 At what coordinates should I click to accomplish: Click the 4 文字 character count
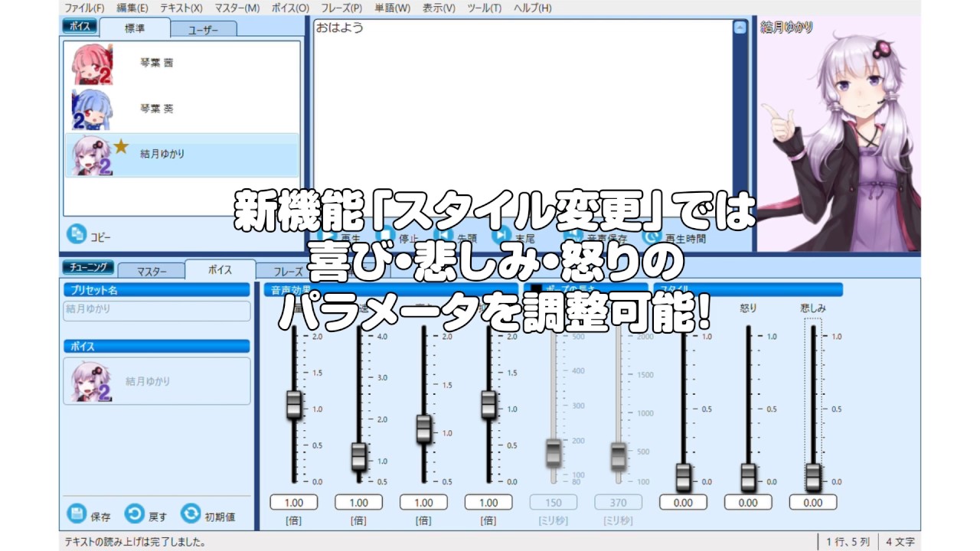[900, 542]
